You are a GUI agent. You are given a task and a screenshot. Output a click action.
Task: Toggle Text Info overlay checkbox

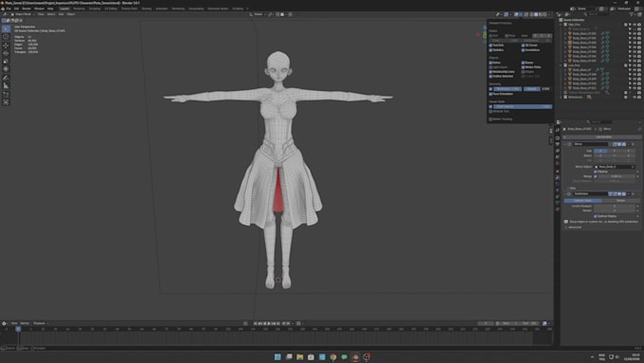pos(491,45)
